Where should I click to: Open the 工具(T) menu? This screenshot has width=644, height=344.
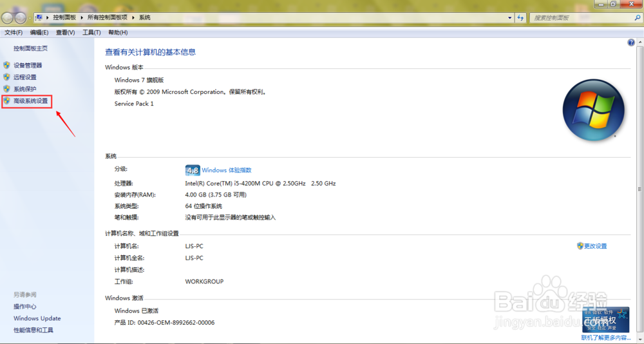click(91, 32)
